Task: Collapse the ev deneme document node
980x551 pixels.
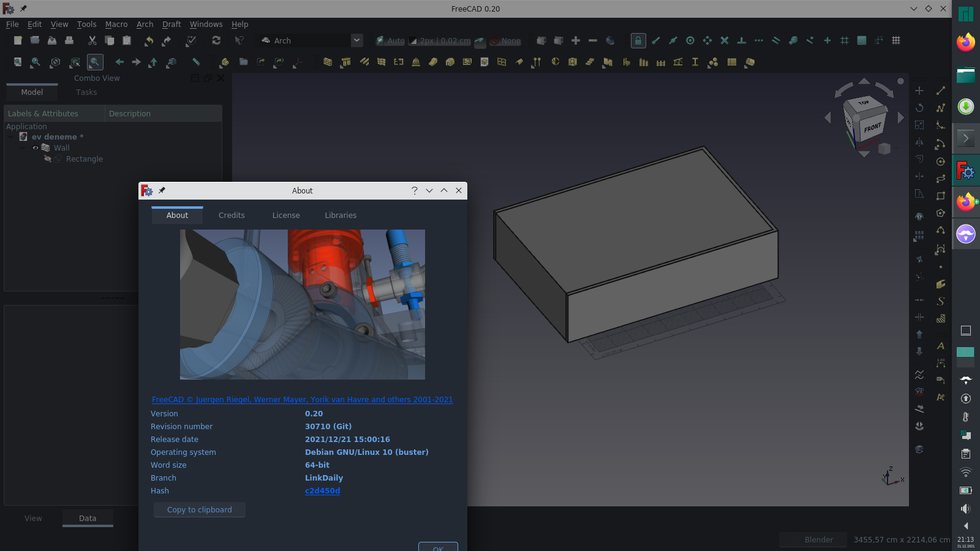Action: [x=10, y=137]
